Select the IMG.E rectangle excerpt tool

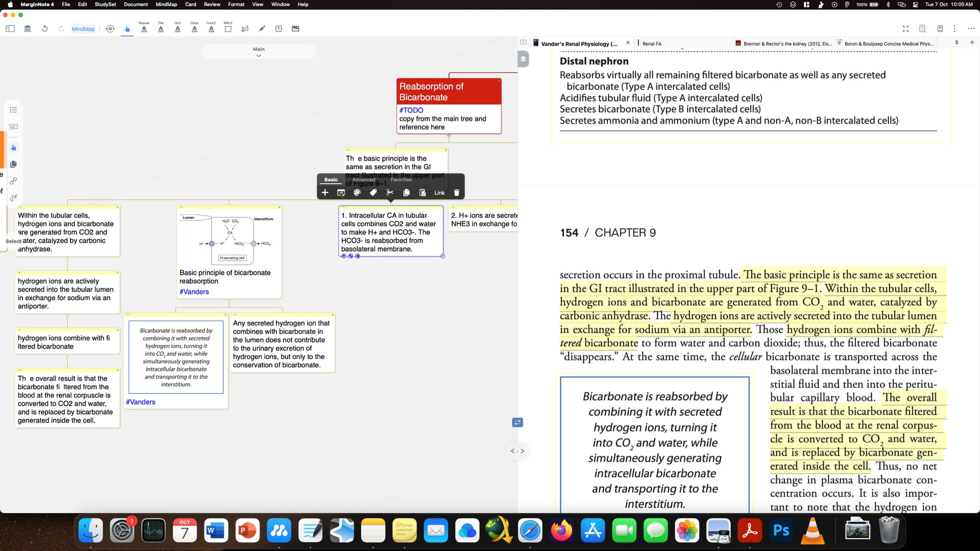(228, 29)
